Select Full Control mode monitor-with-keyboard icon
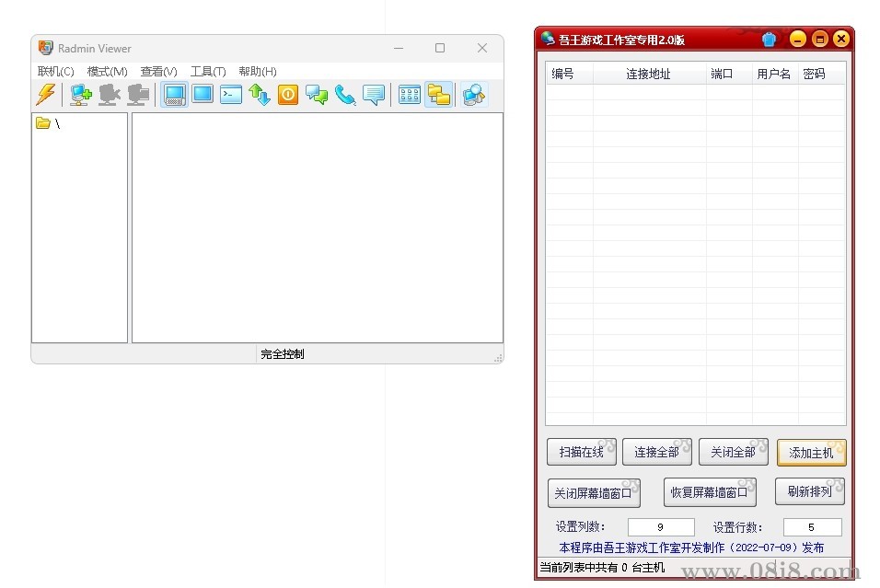 (x=175, y=94)
